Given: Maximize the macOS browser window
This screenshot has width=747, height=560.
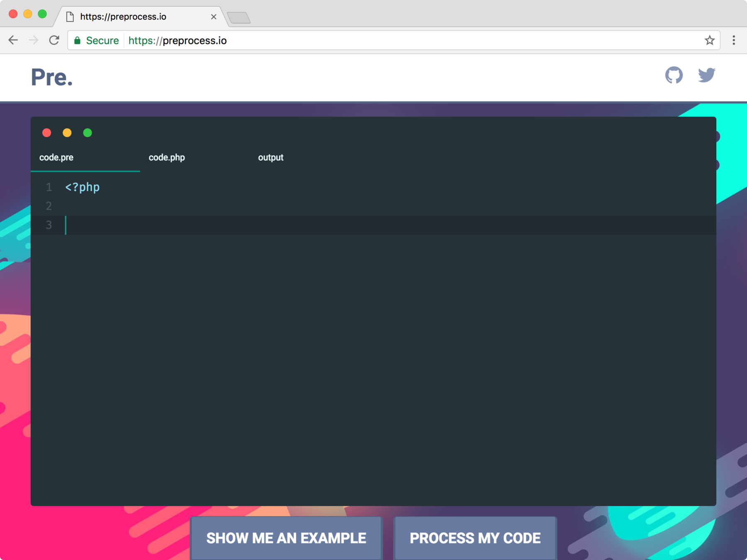Looking at the screenshot, I should 42,14.
